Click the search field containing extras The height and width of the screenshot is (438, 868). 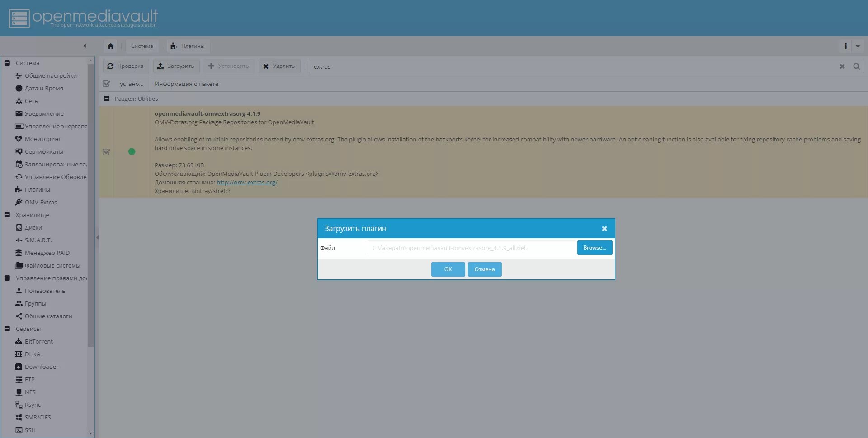[573, 66]
